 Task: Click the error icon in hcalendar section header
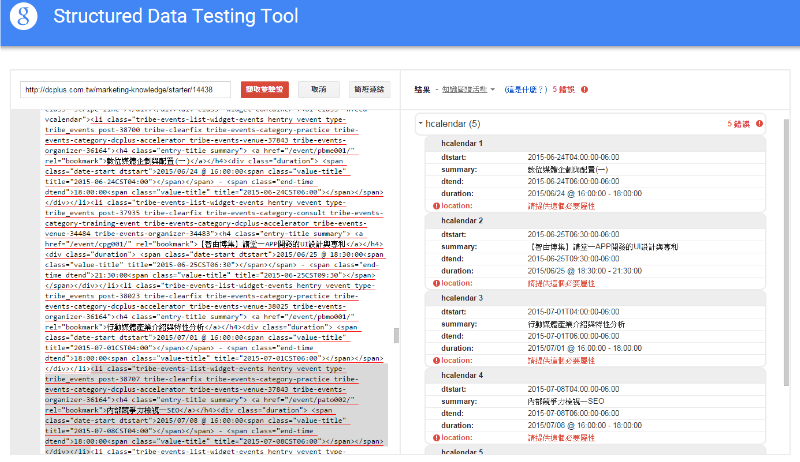[x=760, y=124]
